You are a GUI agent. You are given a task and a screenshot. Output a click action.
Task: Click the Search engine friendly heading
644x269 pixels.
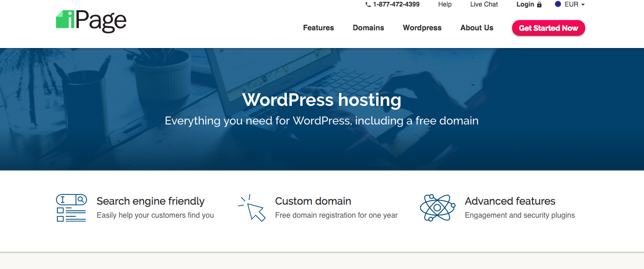[x=151, y=201]
